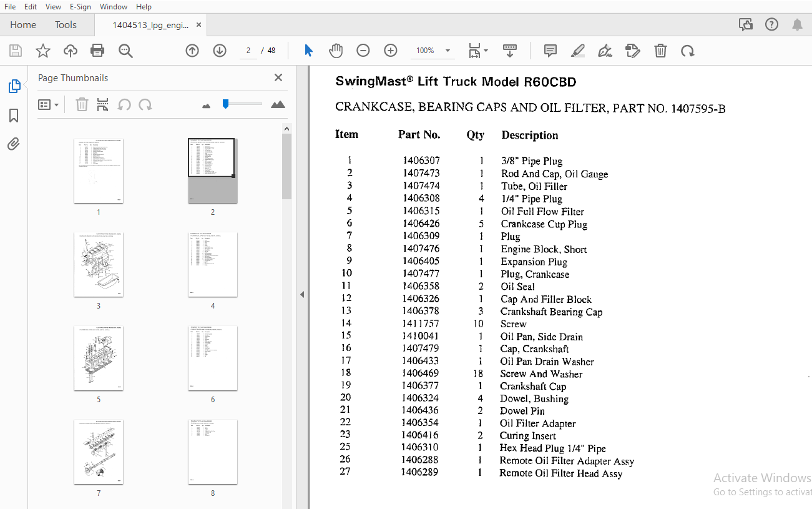
Task: Rotate thumbnails counterclockwise icon
Action: tap(124, 105)
